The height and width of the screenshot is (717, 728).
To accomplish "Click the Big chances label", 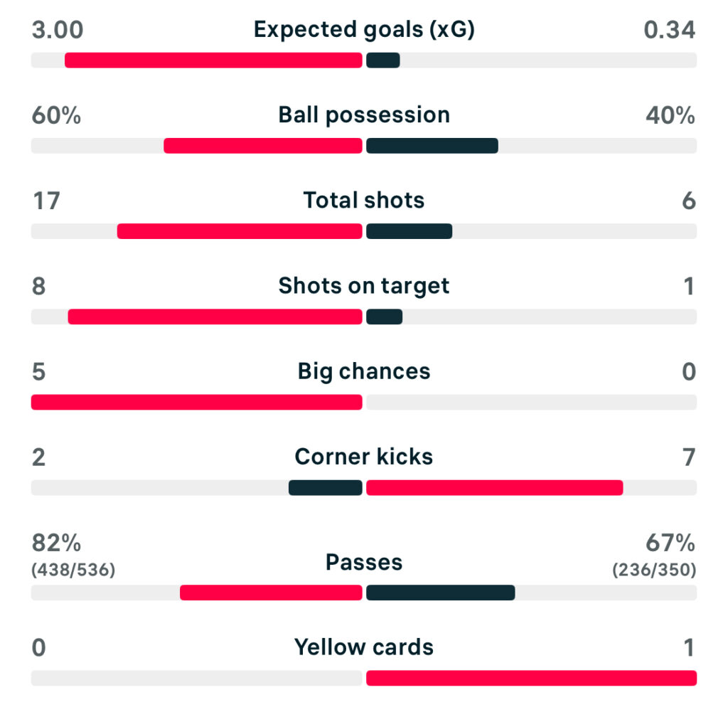I will point(363,371).
